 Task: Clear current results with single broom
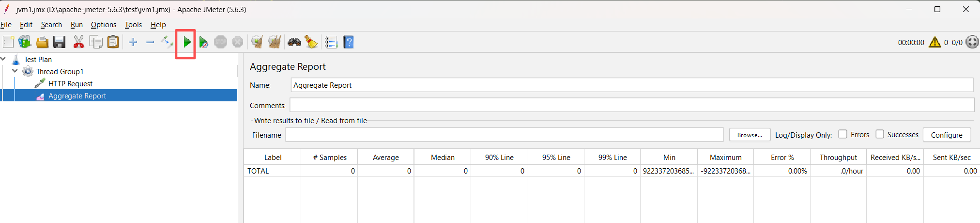pos(257,42)
